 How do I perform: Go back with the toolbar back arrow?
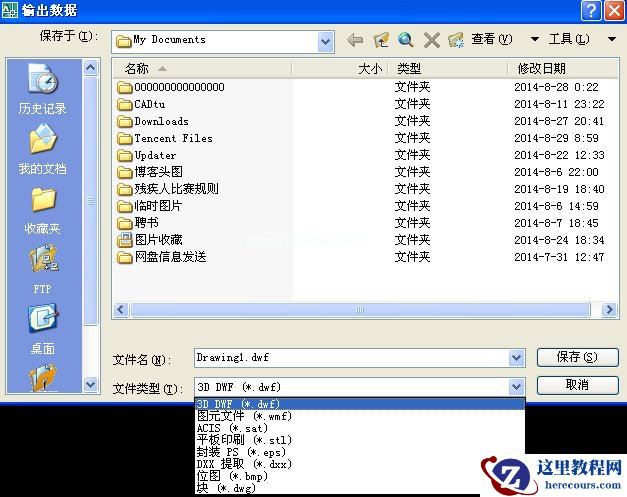tap(355, 40)
